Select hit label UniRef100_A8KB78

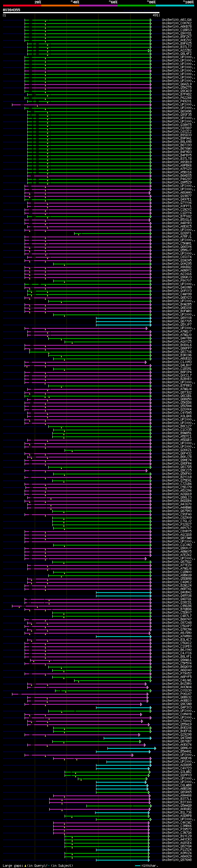pos(177,26)
